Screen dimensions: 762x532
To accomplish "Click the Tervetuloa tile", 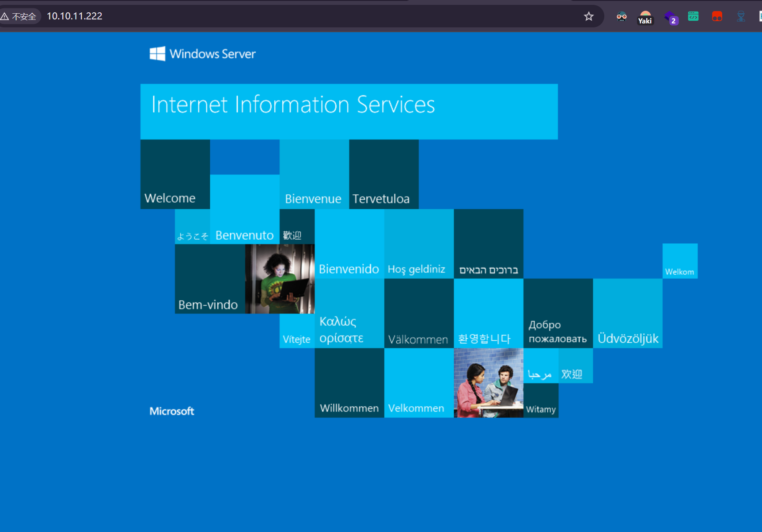I will [x=383, y=174].
